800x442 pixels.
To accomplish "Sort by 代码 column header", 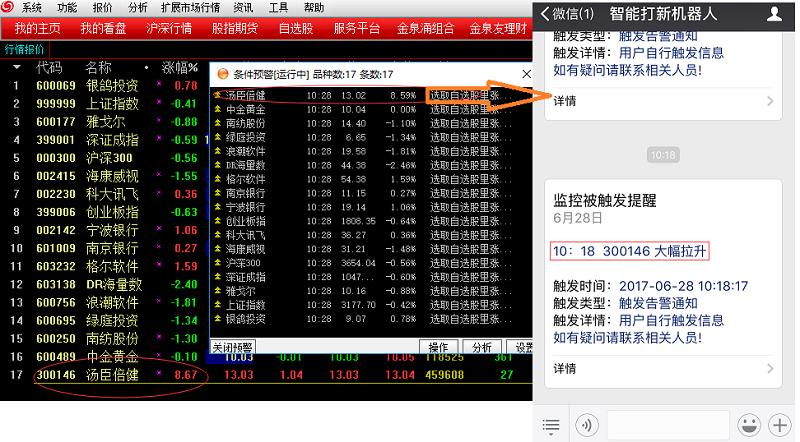I will click(x=49, y=67).
